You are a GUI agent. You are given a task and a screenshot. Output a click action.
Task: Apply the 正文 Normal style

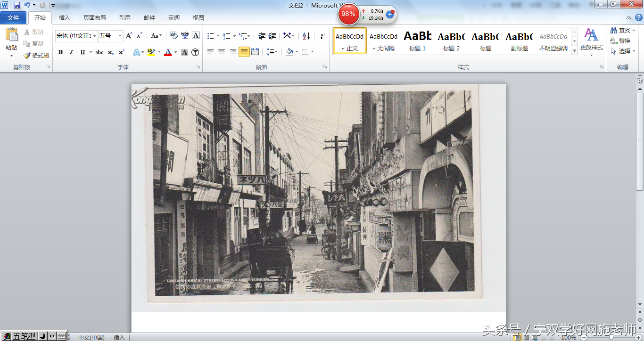[350, 41]
